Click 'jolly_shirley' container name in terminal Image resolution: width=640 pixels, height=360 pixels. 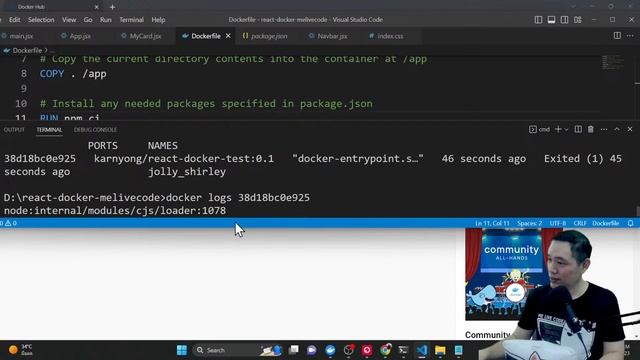(187, 172)
